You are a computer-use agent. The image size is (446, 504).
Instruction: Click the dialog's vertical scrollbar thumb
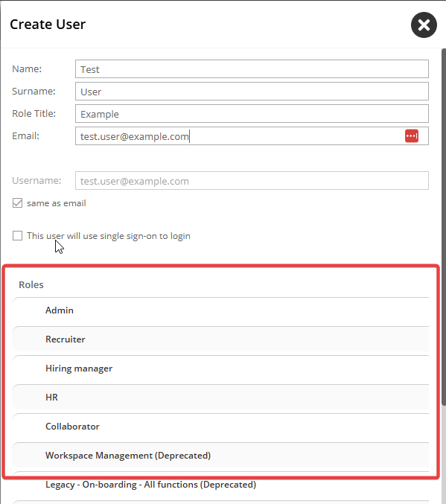click(444, 226)
